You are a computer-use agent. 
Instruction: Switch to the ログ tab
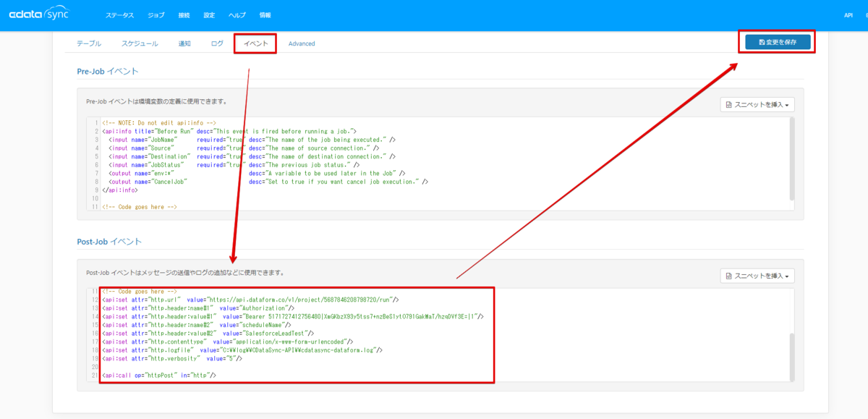217,43
